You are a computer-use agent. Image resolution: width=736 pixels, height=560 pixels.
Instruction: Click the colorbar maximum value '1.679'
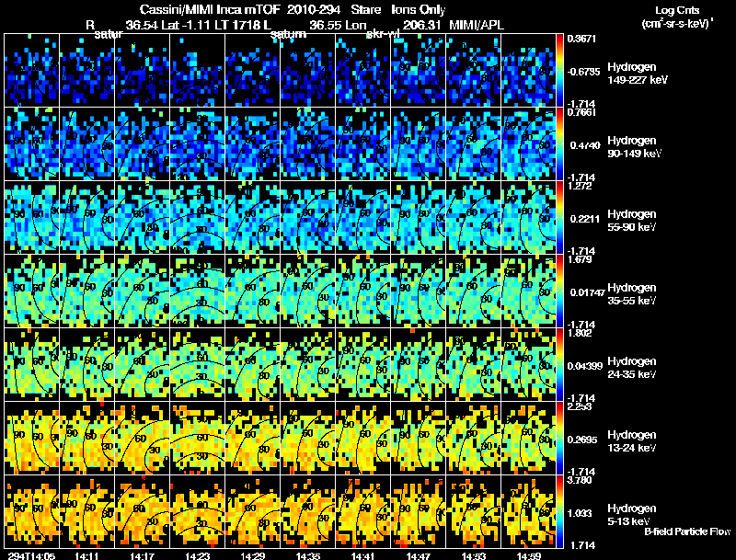(580, 260)
